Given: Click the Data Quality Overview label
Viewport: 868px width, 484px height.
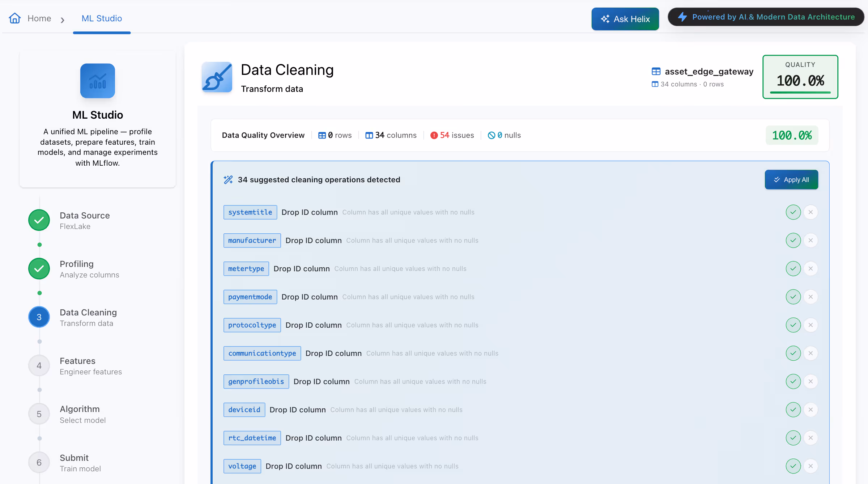Looking at the screenshot, I should pyautogui.click(x=263, y=135).
